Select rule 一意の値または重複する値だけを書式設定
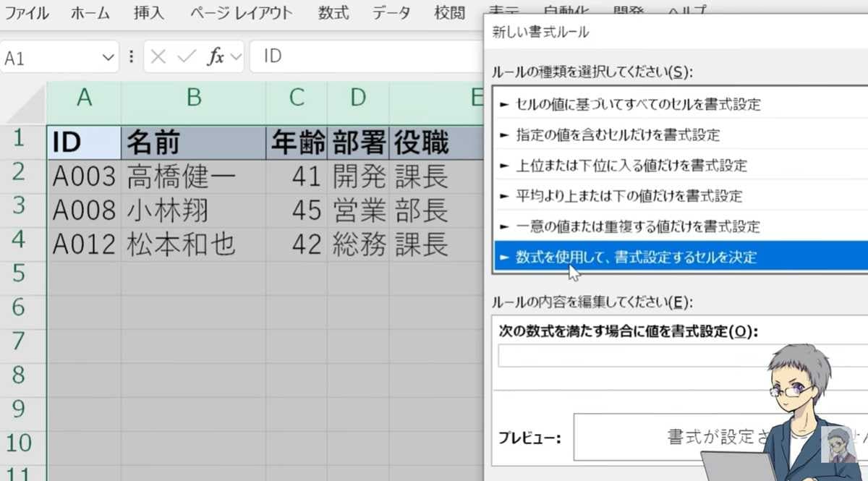 [x=681, y=226]
